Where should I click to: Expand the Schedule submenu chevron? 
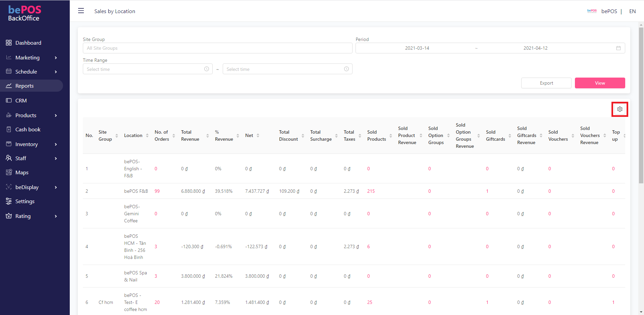pyautogui.click(x=56, y=72)
